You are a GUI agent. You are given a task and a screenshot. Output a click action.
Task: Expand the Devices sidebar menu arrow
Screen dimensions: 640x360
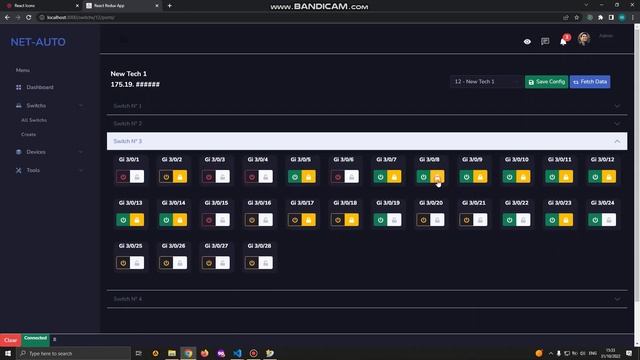coord(81,152)
